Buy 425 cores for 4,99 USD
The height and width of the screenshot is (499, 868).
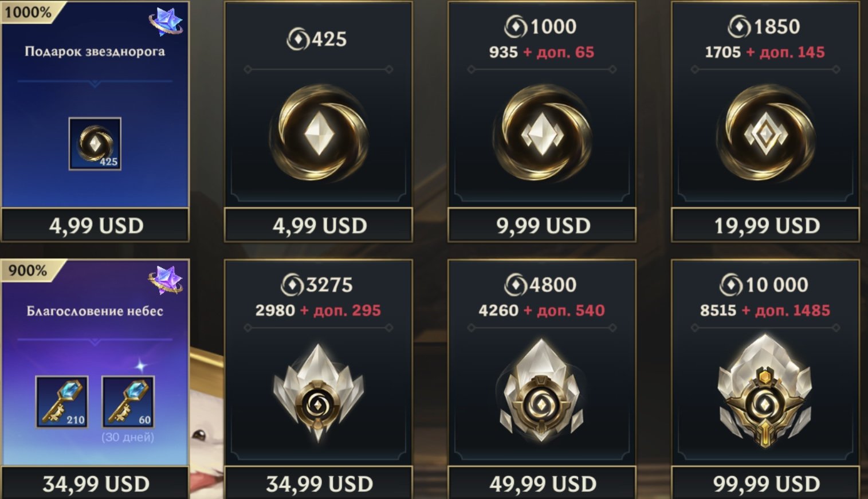[x=319, y=225]
